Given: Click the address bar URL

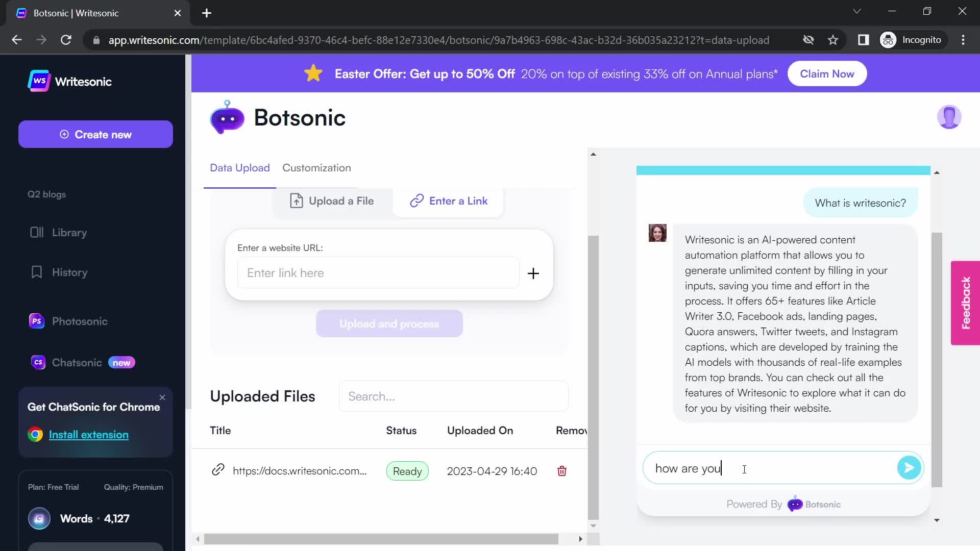Looking at the screenshot, I should coord(438,40).
